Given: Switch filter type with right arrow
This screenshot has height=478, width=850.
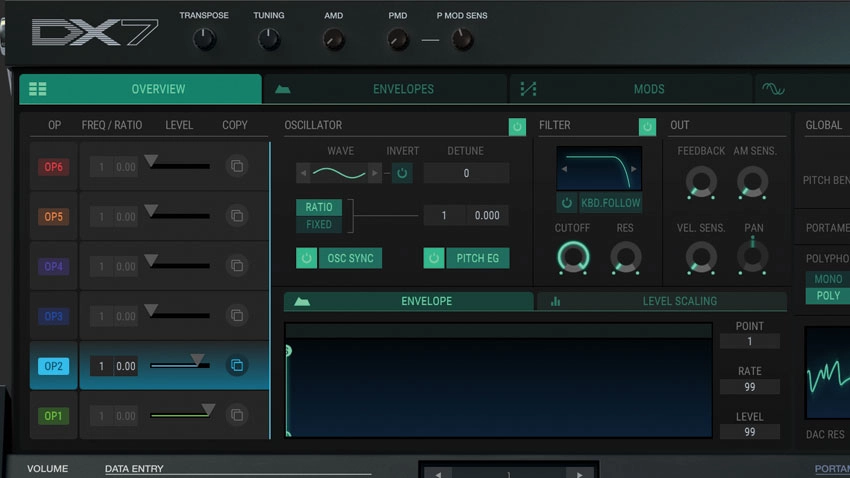Looking at the screenshot, I should coord(634,169).
